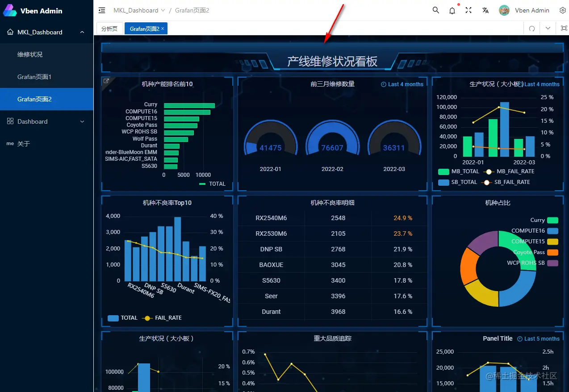The height and width of the screenshot is (392, 569).
Task: Click the tab refresh icon
Action: 532,28
